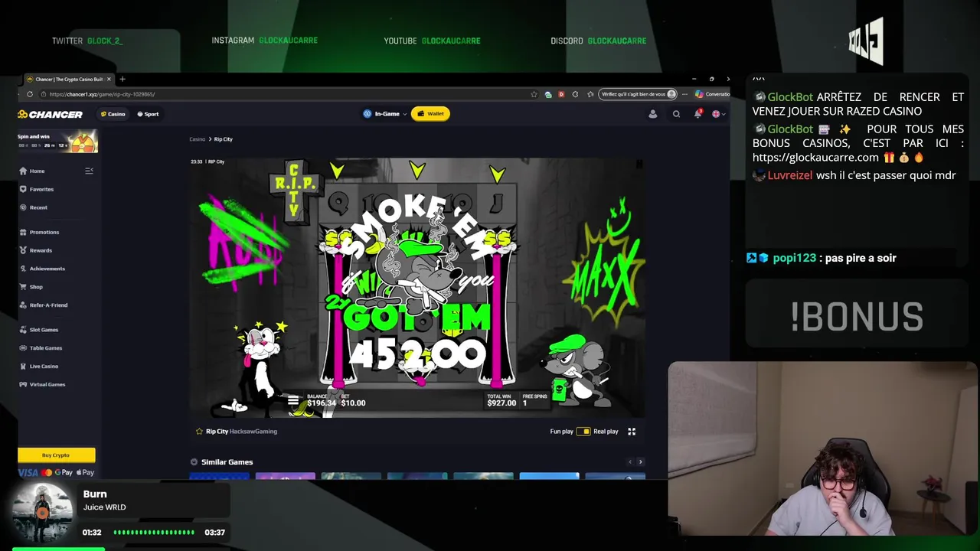The width and height of the screenshot is (980, 551).
Task: Bookmark the page with star icon
Action: [x=534, y=94]
